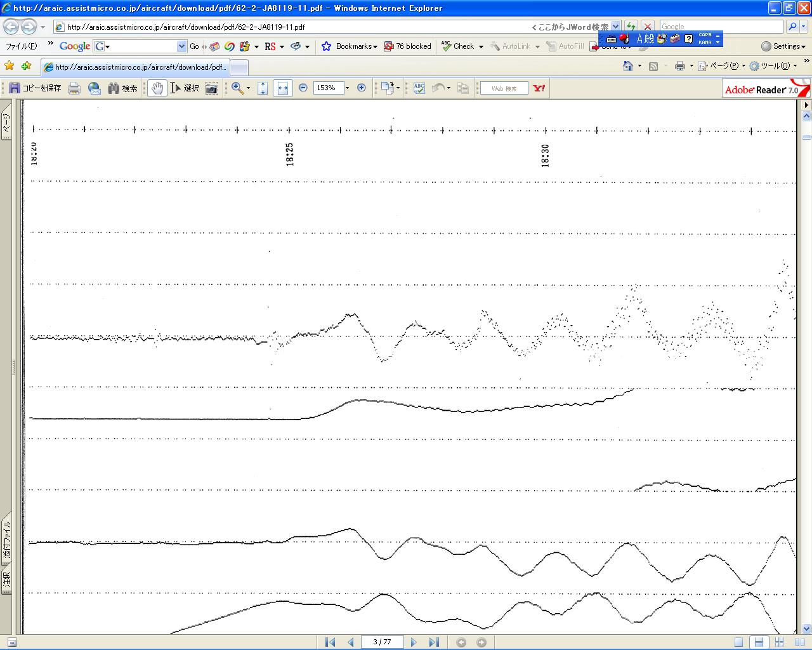Choose the Snapshot camera tool
This screenshot has width=812, height=650.
[x=212, y=88]
